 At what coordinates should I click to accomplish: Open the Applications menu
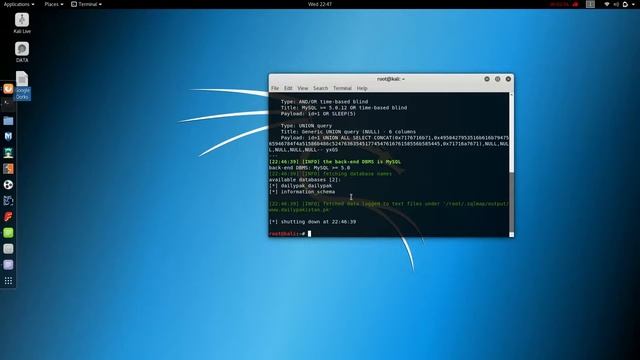point(19,4)
